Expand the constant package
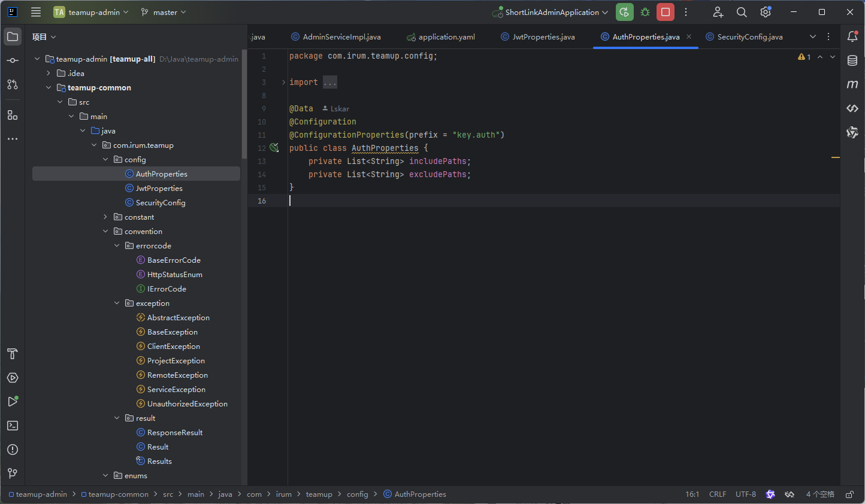Viewport: 865px width, 504px height. click(105, 217)
